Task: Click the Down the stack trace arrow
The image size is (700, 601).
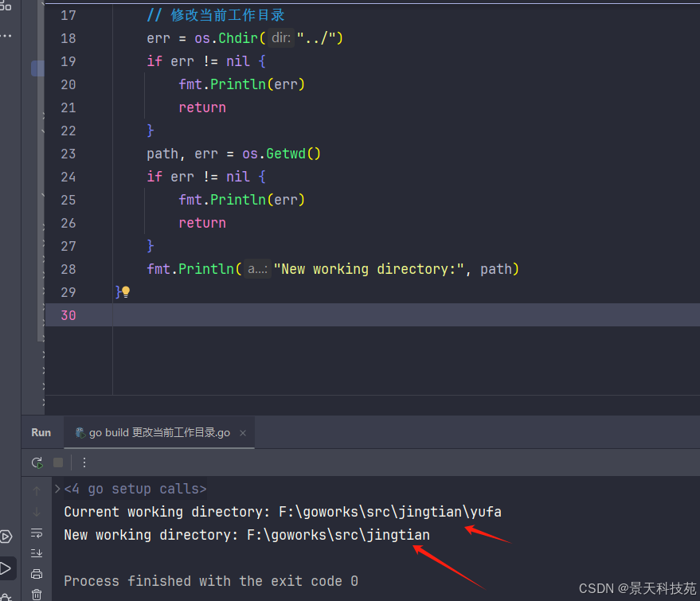Action: pos(37,512)
